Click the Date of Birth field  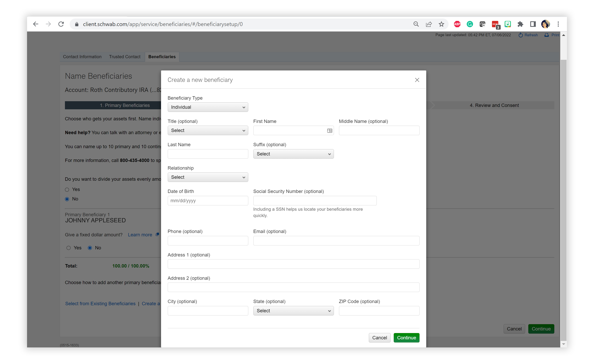[x=208, y=201]
